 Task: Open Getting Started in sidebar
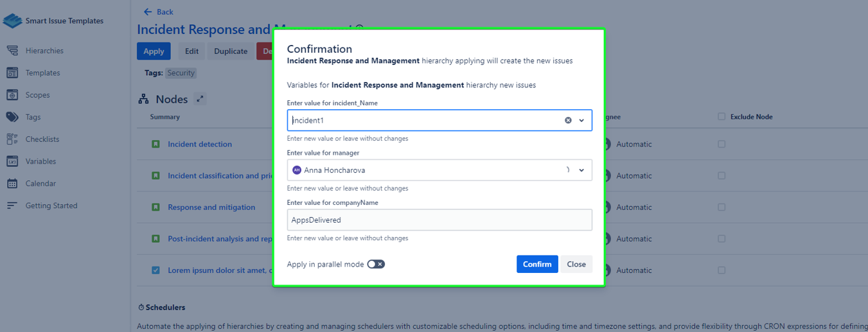pyautogui.click(x=51, y=205)
